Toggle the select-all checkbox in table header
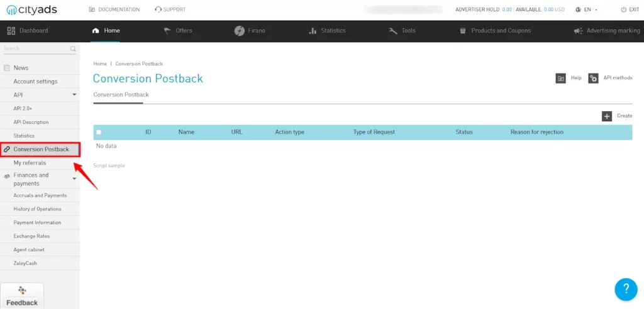This screenshot has height=309, width=644. click(99, 132)
